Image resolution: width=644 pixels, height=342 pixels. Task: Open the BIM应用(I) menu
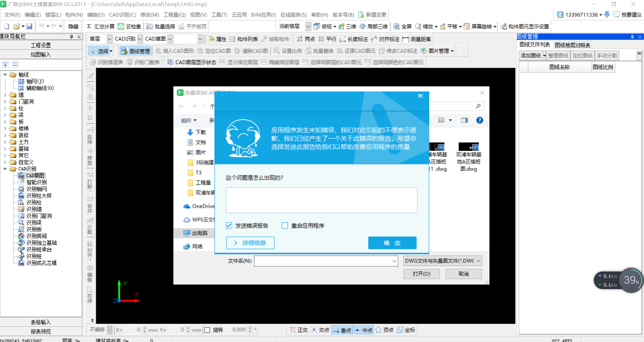264,15
